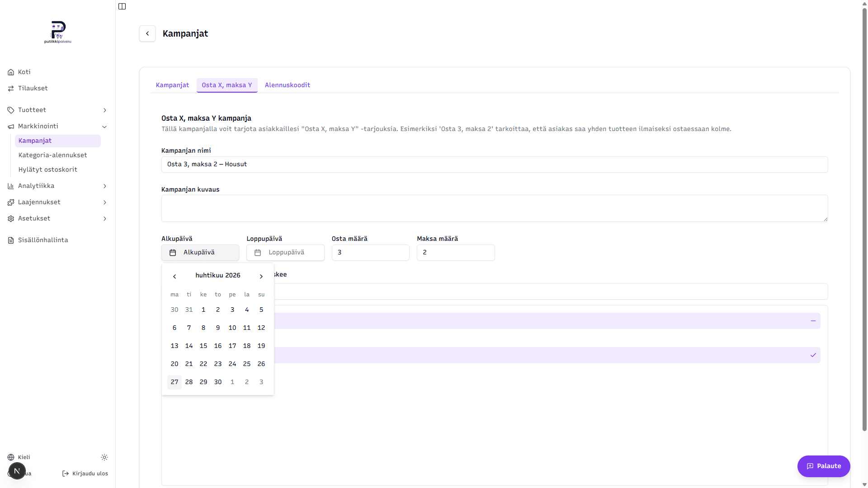Switch to the Alennuskoodit tab
The height and width of the screenshot is (488, 868).
[288, 85]
